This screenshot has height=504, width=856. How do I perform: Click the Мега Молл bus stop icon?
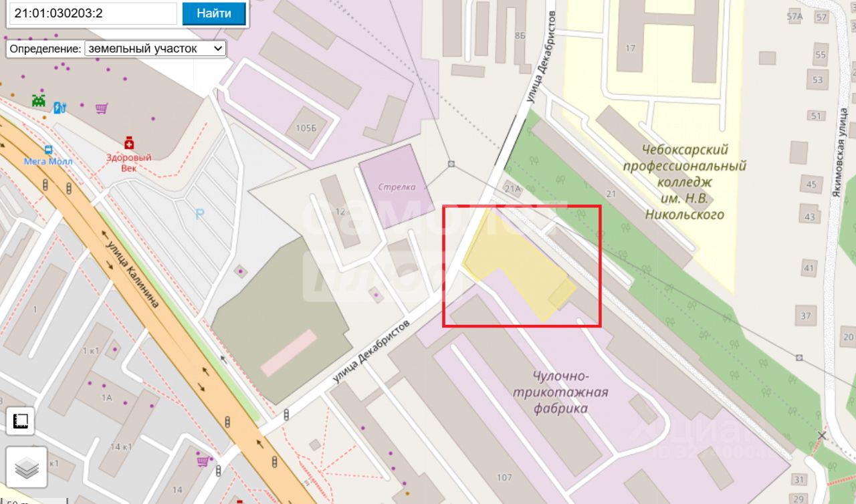pos(48,150)
